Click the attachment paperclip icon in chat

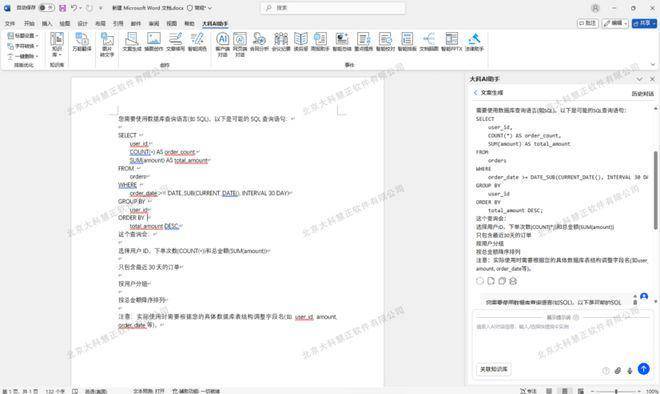[617, 370]
